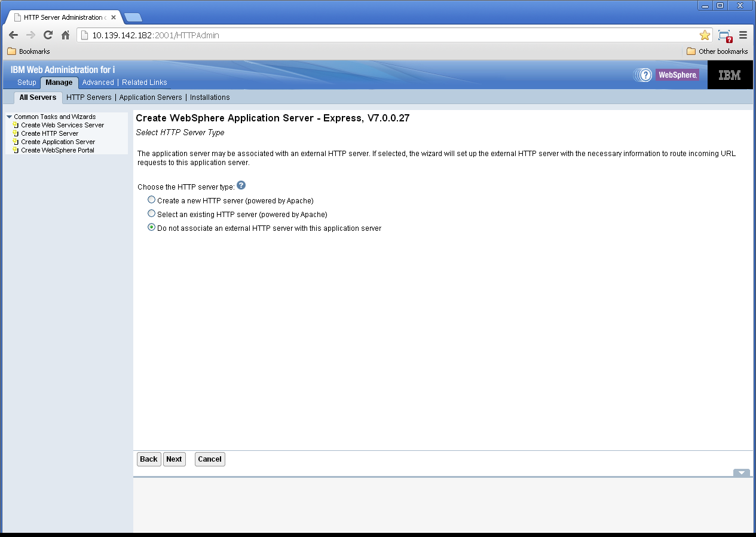The width and height of the screenshot is (756, 537).
Task: Expand the bottom message panel arrow
Action: [742, 472]
